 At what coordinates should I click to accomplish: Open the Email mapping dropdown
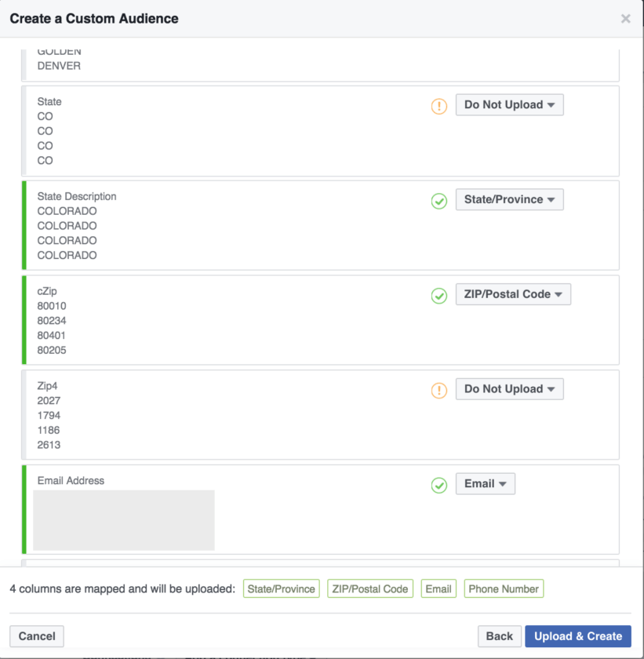click(485, 483)
